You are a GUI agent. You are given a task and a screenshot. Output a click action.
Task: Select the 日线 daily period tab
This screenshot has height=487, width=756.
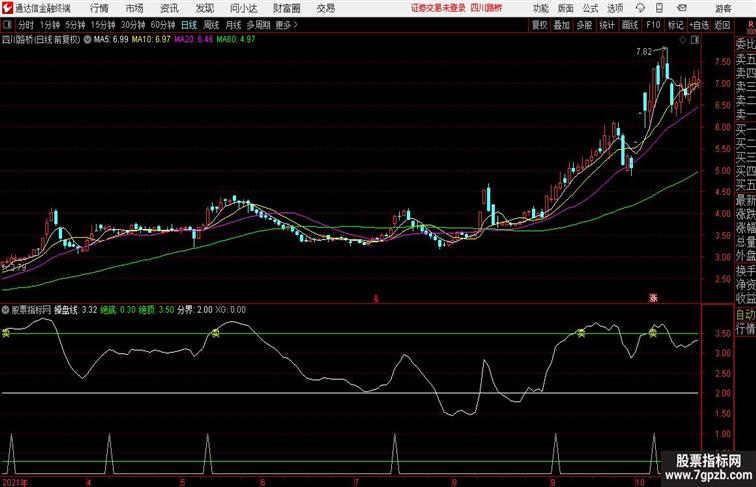click(189, 25)
